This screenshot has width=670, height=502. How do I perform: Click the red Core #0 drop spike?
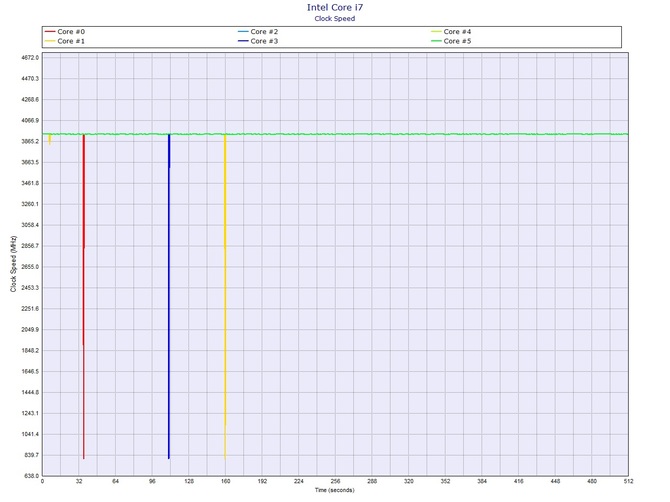point(84,297)
